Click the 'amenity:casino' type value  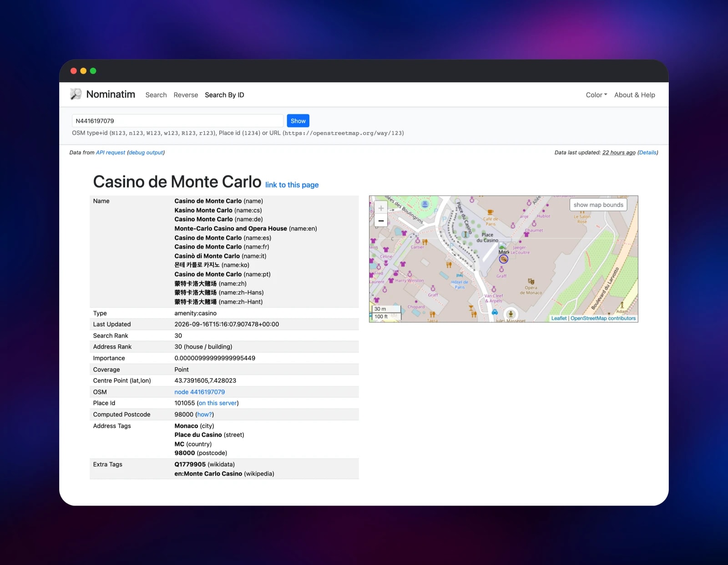tap(195, 313)
